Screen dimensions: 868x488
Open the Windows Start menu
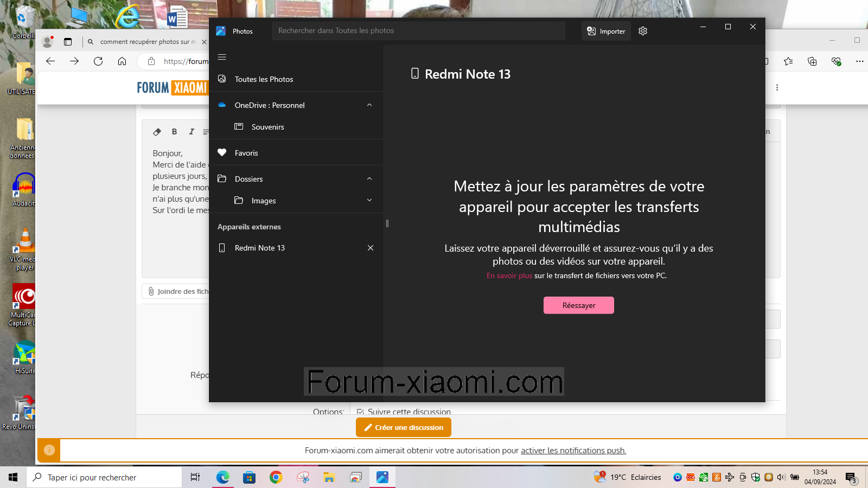click(x=13, y=477)
